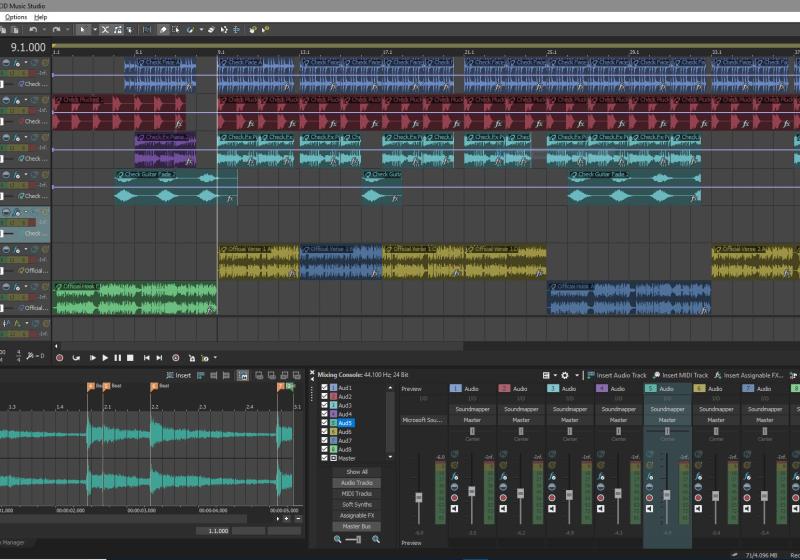Zoom in using the mixer magnifier icon
Viewport: 800px width, 560px height.
coord(376,539)
